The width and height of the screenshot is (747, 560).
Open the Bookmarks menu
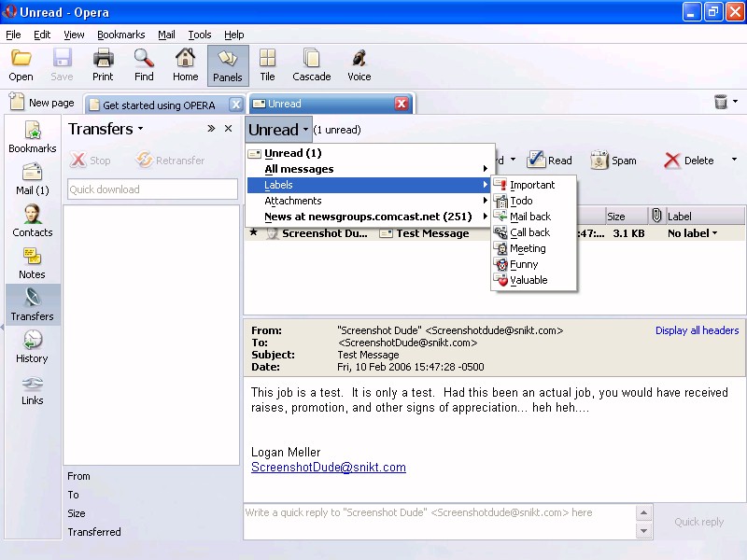pos(120,35)
